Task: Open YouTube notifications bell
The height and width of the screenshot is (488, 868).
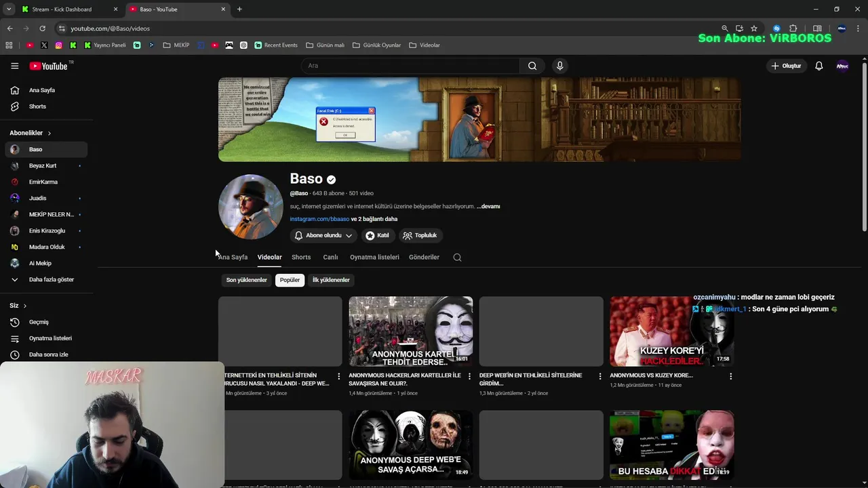Action: coord(818,66)
